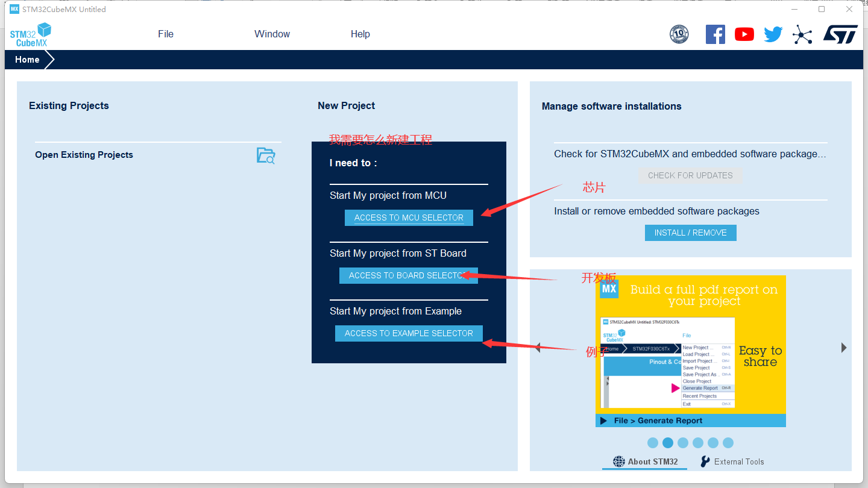Open the Window menu
The width and height of the screenshot is (868, 488).
[272, 34]
